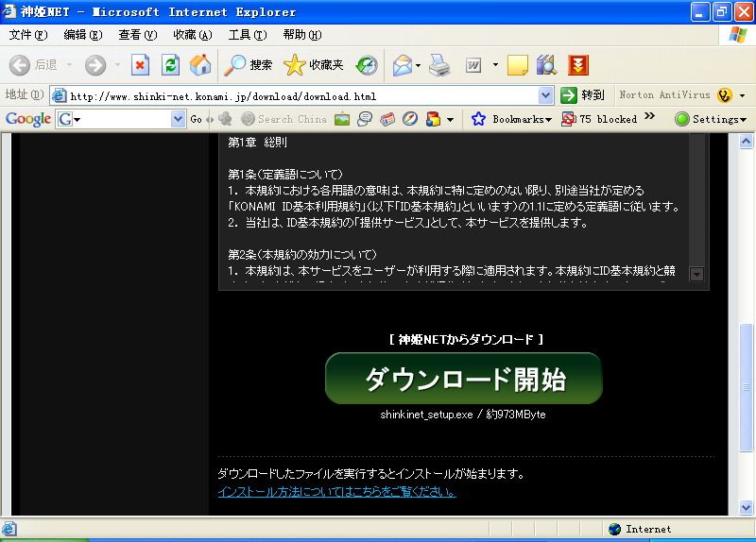Click Google toolbar compass icon

410,119
